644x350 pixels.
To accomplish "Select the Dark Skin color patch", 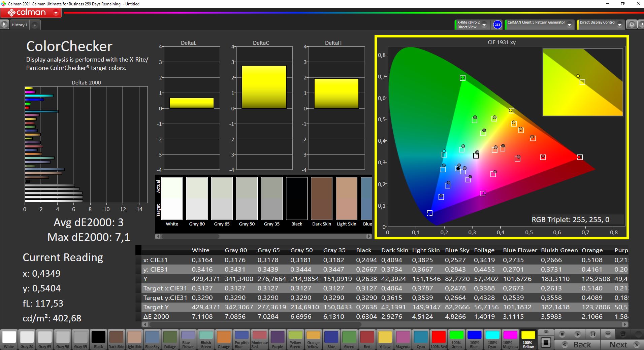I will tap(116, 339).
